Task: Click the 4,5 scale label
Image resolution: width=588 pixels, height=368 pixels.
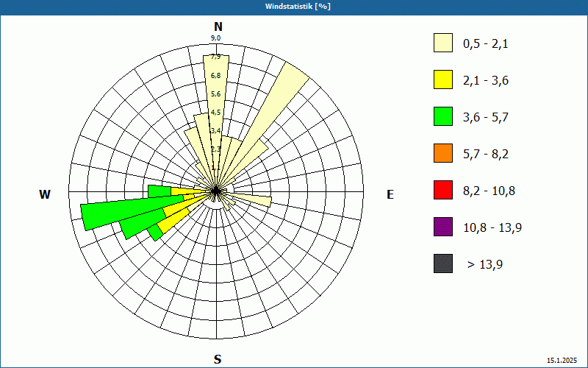Action: (x=215, y=113)
